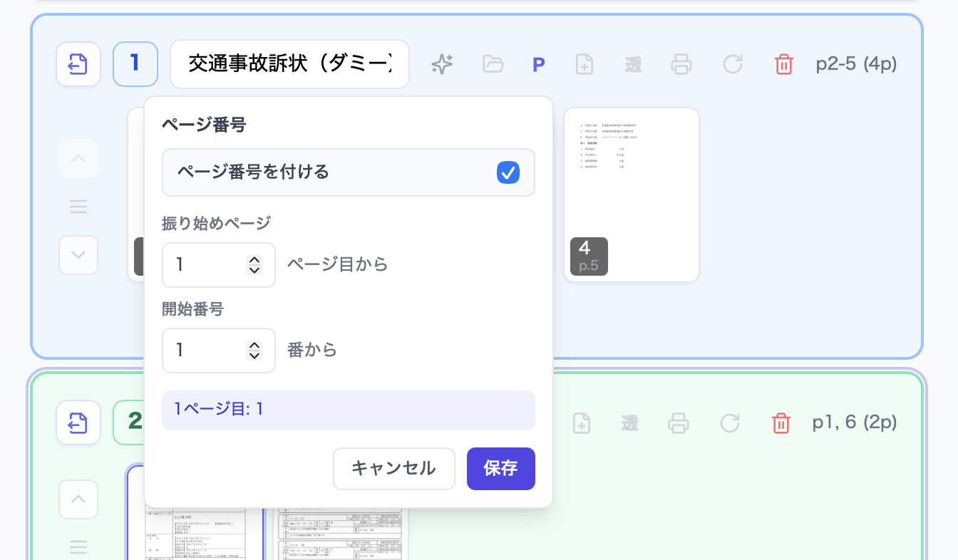
Task: Click the 1ページ目: 1 preview text
Action: [219, 410]
